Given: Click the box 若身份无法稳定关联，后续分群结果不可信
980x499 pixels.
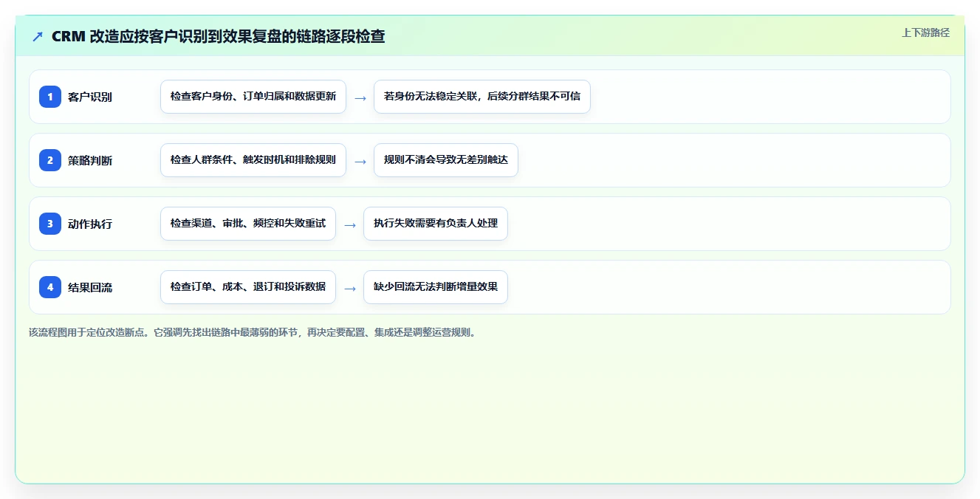Looking at the screenshot, I should click(x=482, y=97).
